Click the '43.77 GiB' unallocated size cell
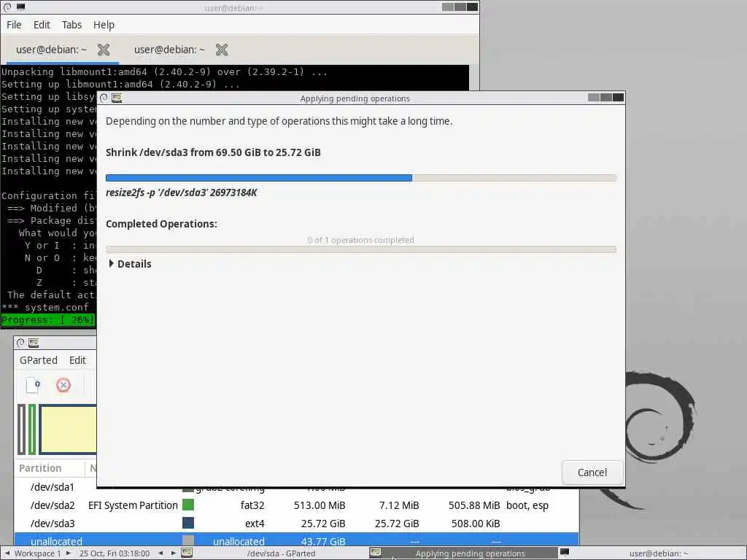This screenshot has width=747, height=560. 323,540
